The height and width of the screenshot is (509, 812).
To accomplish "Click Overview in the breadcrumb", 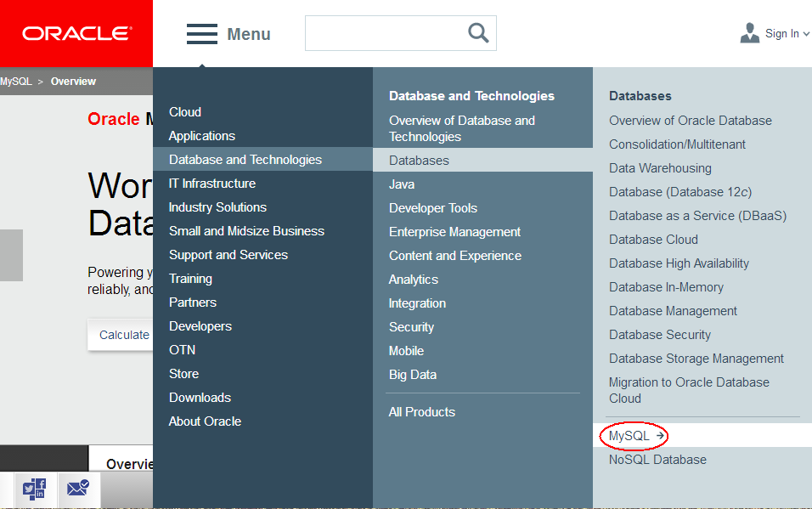I will (73, 82).
